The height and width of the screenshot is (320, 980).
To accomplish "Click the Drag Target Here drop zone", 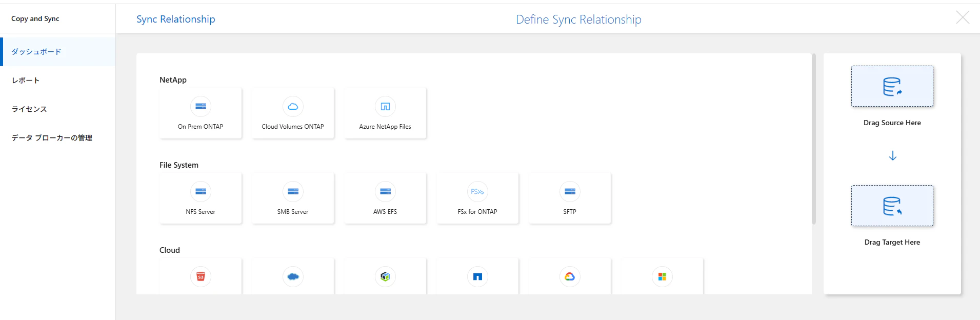I will pos(892,206).
